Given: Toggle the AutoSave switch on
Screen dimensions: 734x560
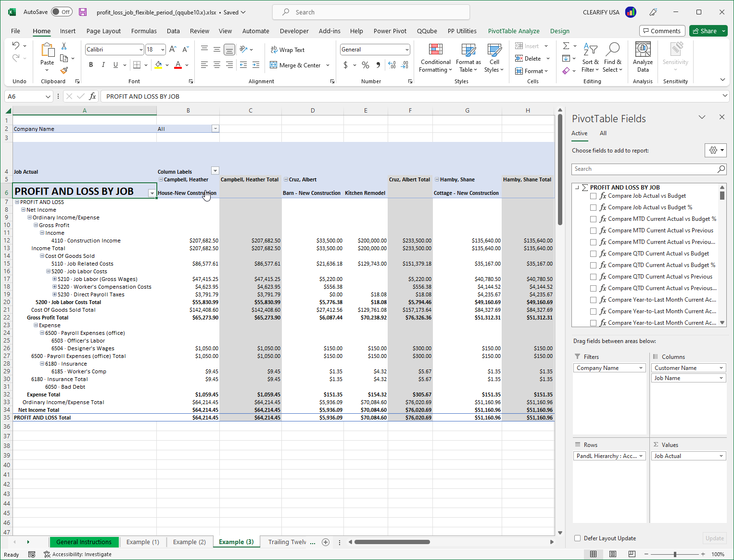Looking at the screenshot, I should click(62, 12).
